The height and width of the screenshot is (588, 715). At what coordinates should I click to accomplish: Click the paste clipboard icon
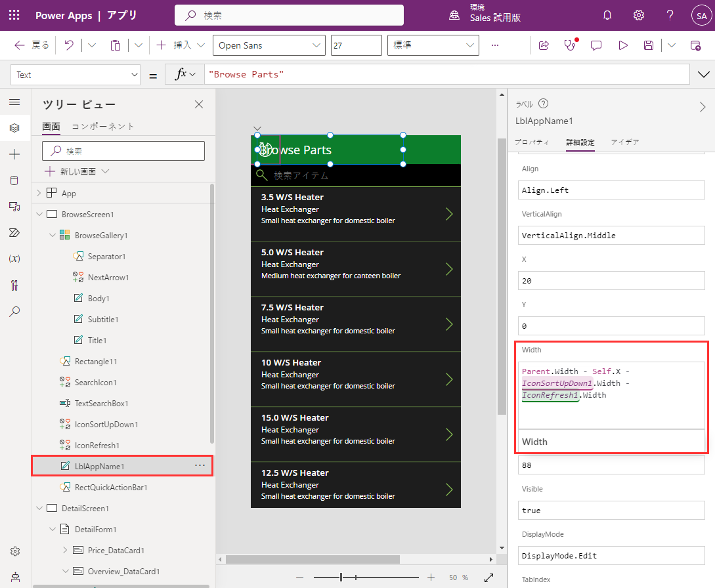(x=116, y=45)
